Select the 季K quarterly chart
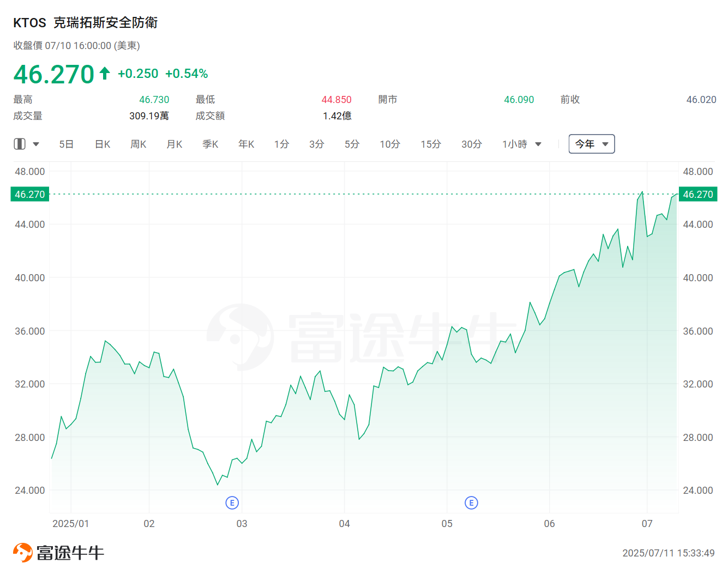728x575 pixels. tap(210, 144)
